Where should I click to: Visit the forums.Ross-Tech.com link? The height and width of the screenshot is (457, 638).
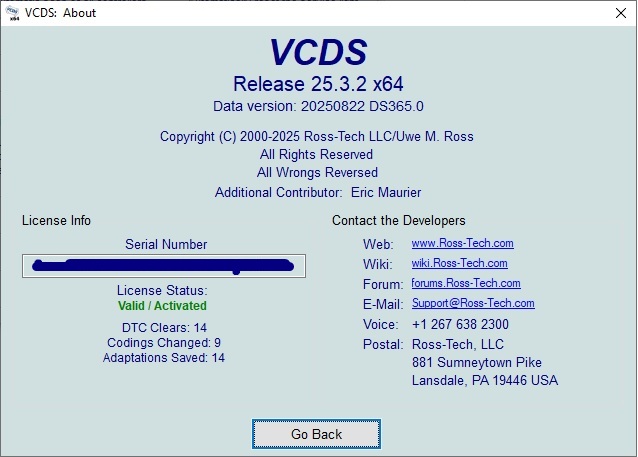(x=466, y=283)
